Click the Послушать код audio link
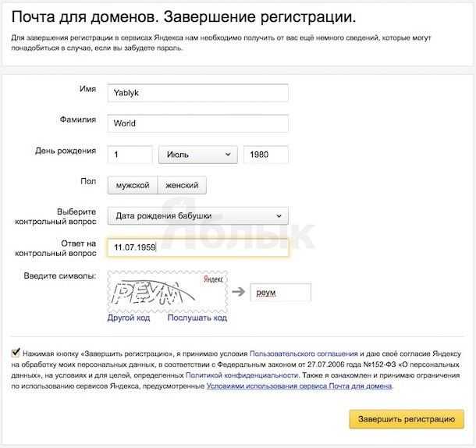Viewport: 476px width, 448px height. coord(197,318)
